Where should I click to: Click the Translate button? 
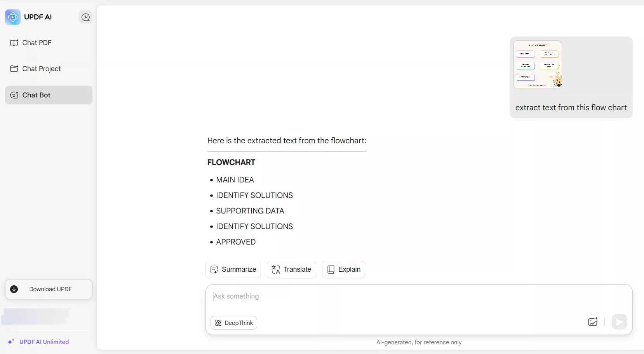(x=291, y=269)
